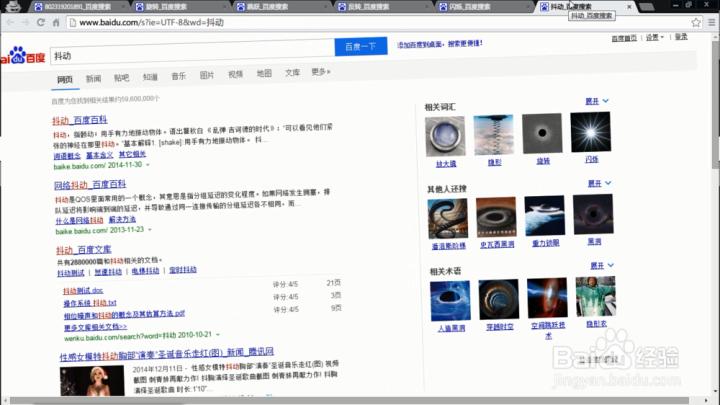Open the 抖动测试.doc document link
Screen dimensions: 720x405
coord(83,291)
